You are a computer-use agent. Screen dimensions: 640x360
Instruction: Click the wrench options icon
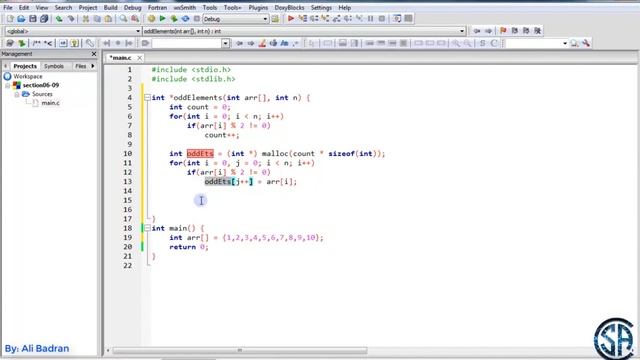coord(586,43)
